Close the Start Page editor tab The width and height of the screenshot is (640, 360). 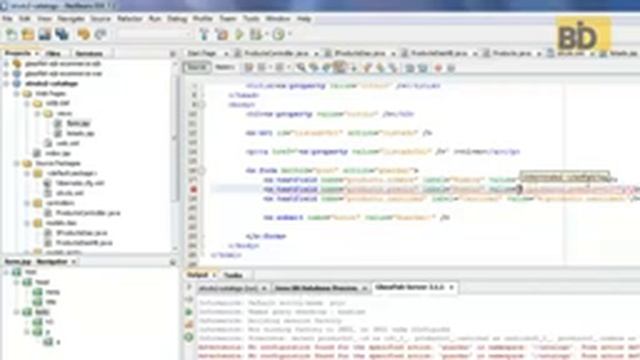coord(226,54)
